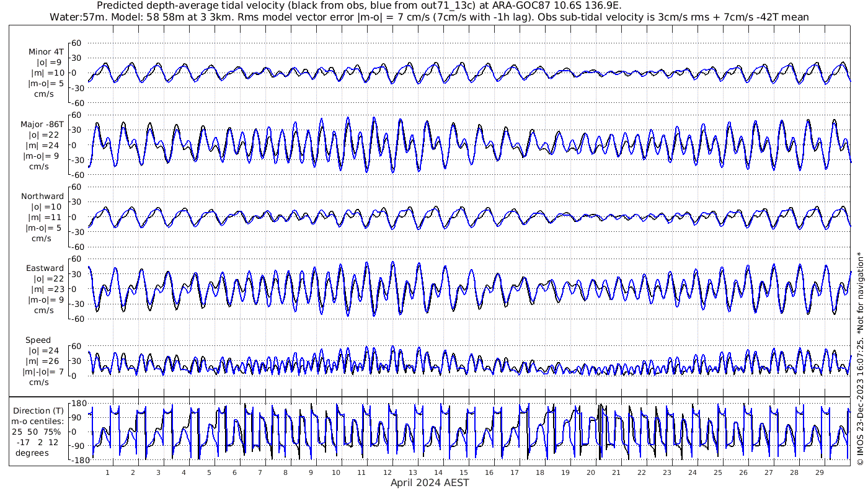
Task: Click date tick label '26' on the x-axis
Action: point(743,472)
